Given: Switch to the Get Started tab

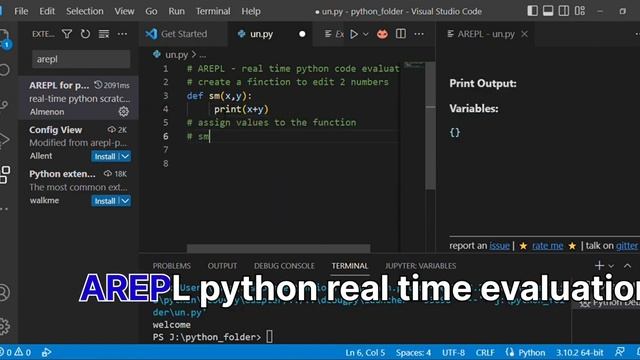Looking at the screenshot, I should click(184, 34).
